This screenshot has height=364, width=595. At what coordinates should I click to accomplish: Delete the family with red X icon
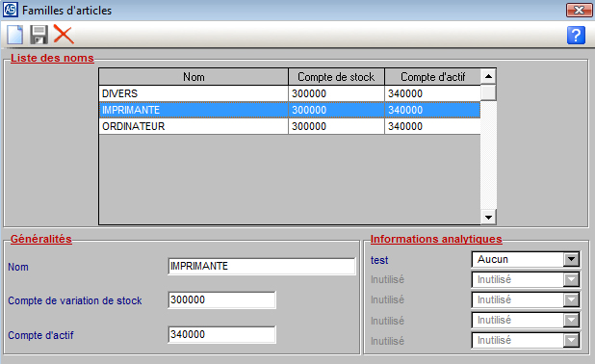pos(64,34)
